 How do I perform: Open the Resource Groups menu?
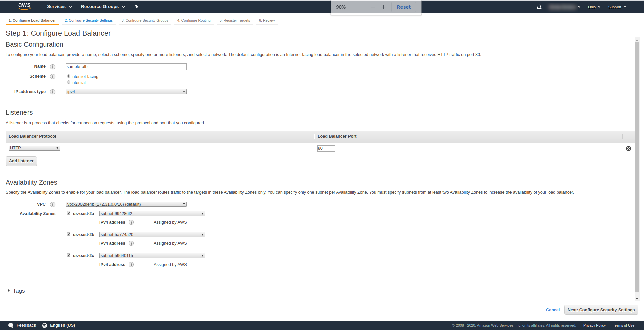click(x=103, y=7)
